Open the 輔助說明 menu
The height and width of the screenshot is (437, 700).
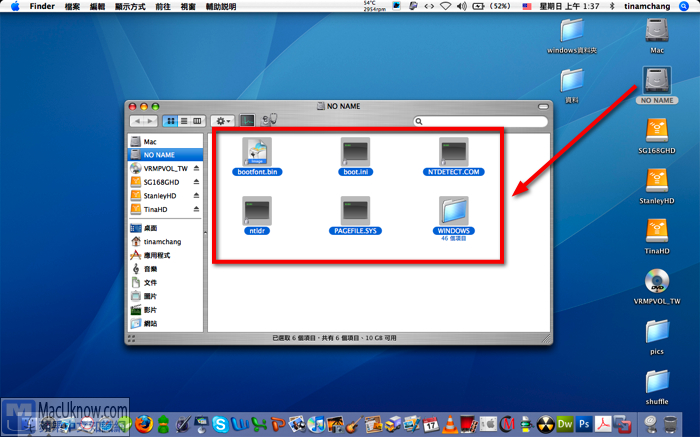pos(221,6)
